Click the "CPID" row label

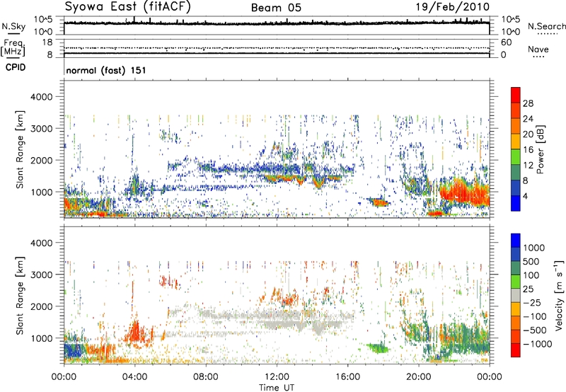point(16,67)
